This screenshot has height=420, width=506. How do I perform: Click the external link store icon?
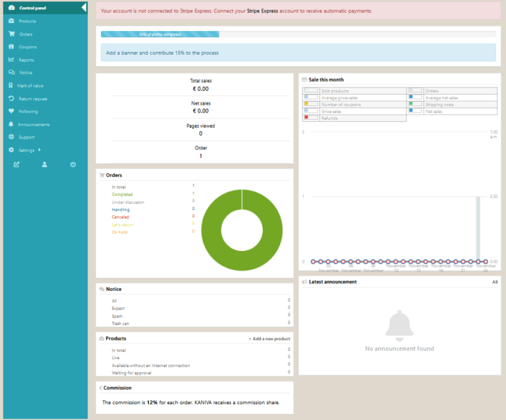[x=16, y=165]
